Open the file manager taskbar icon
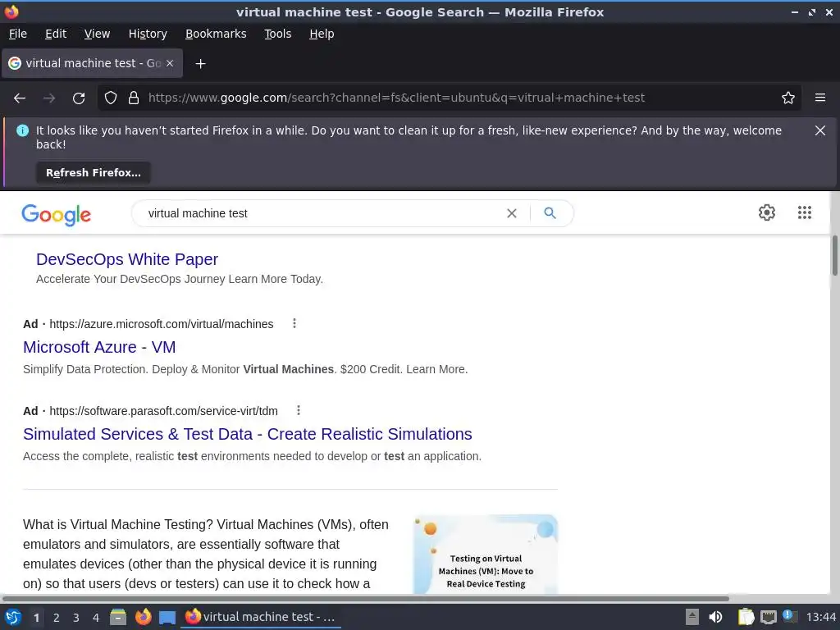 pos(118,617)
